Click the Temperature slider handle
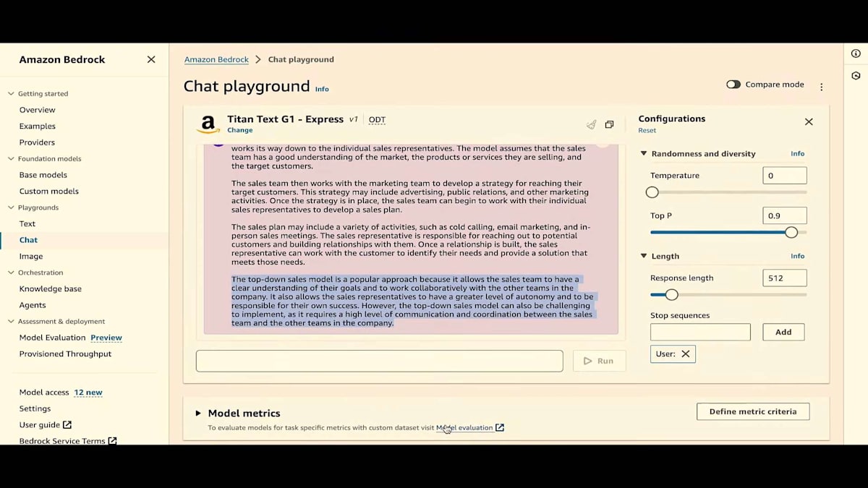 click(652, 192)
